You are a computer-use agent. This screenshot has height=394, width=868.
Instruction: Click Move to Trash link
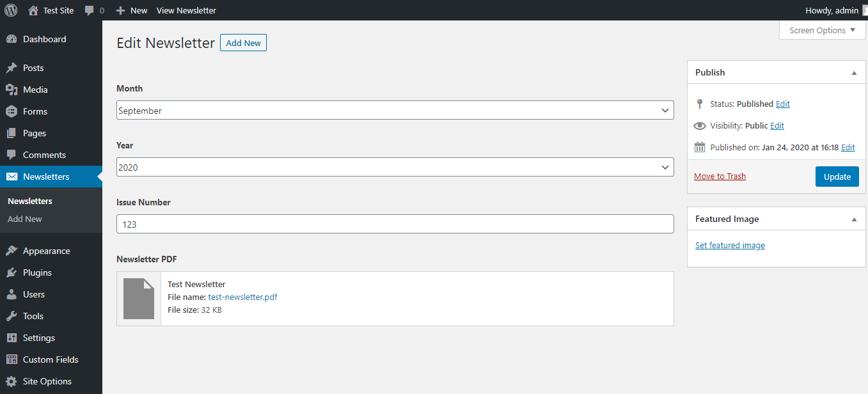pyautogui.click(x=720, y=176)
